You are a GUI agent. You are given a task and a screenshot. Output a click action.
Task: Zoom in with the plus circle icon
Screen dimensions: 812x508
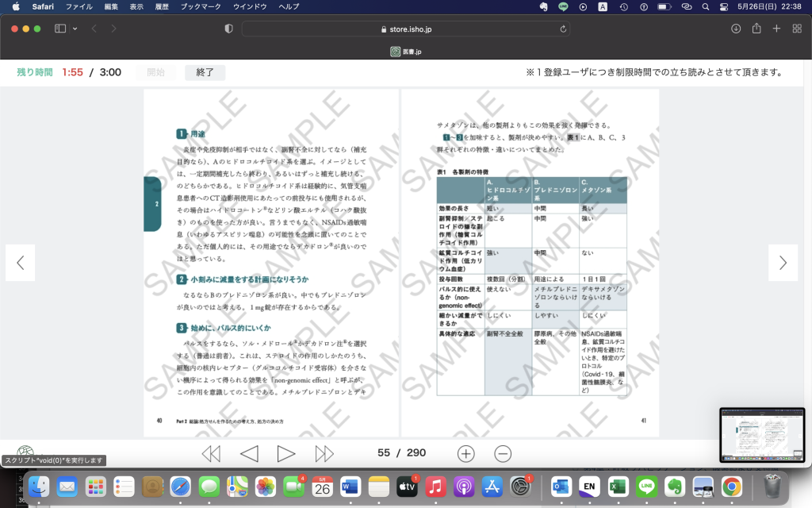coord(466,453)
